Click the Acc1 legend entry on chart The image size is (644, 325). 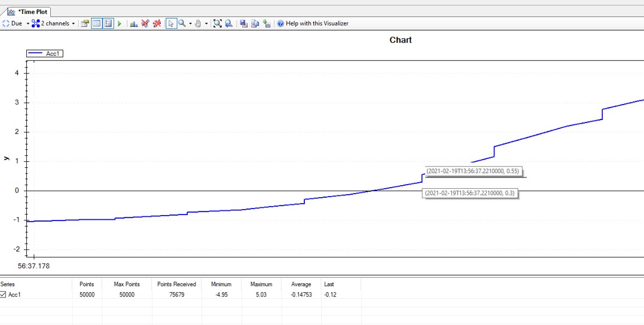click(45, 53)
